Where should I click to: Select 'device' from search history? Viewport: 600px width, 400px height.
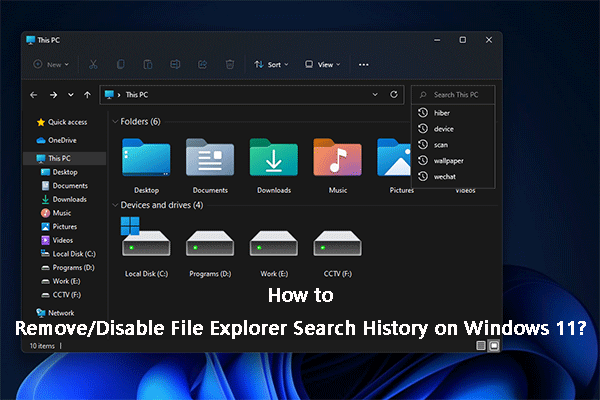(453, 129)
